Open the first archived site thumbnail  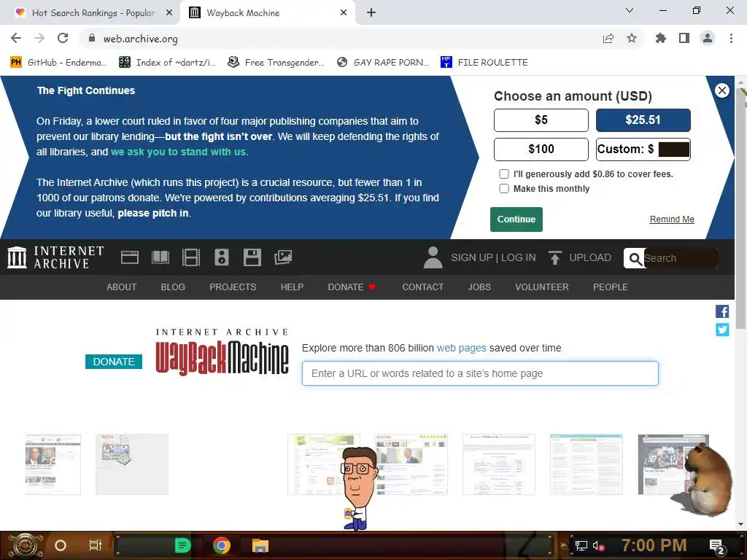pyautogui.click(x=53, y=464)
